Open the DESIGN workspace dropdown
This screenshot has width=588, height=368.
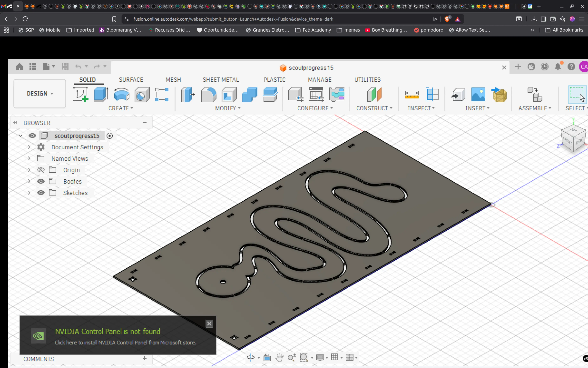(x=40, y=93)
